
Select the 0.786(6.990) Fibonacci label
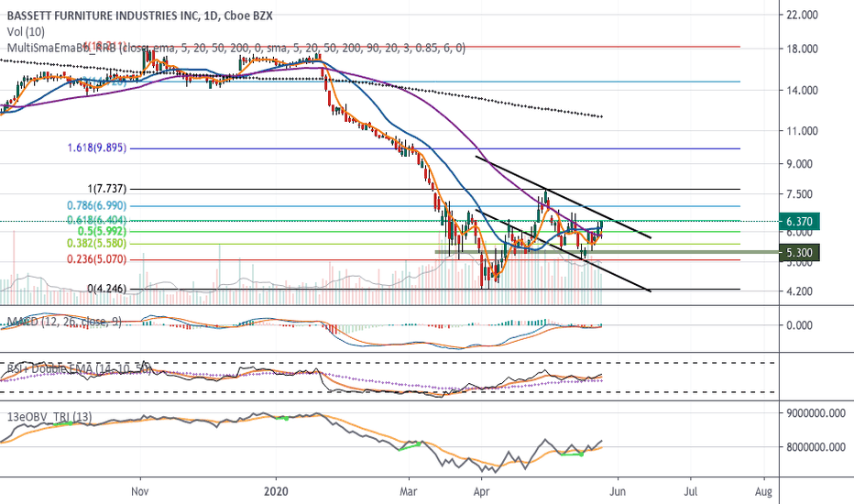tap(97, 205)
